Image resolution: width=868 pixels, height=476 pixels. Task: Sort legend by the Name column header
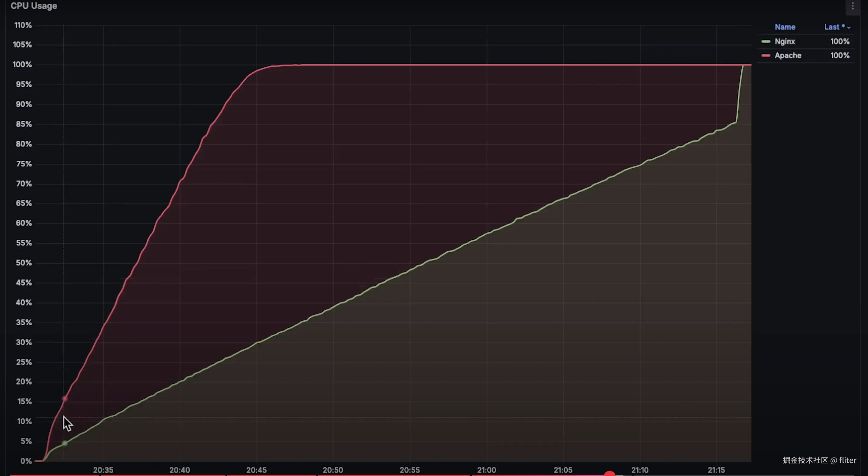(x=784, y=27)
